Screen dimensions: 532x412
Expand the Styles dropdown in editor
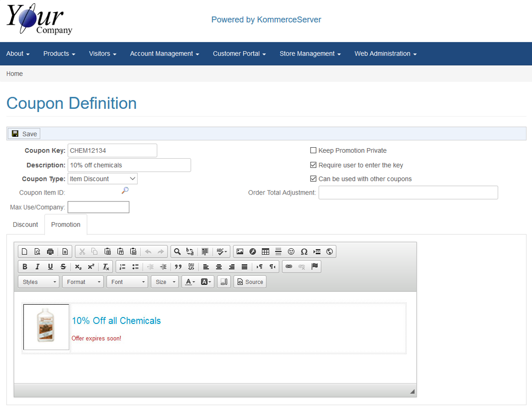point(39,282)
